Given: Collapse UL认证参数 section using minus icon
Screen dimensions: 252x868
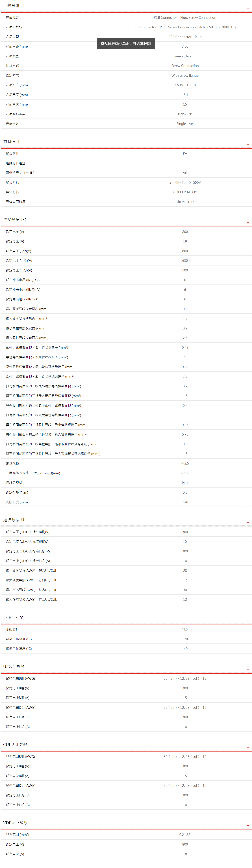Looking at the screenshot, I should tap(248, 669).
